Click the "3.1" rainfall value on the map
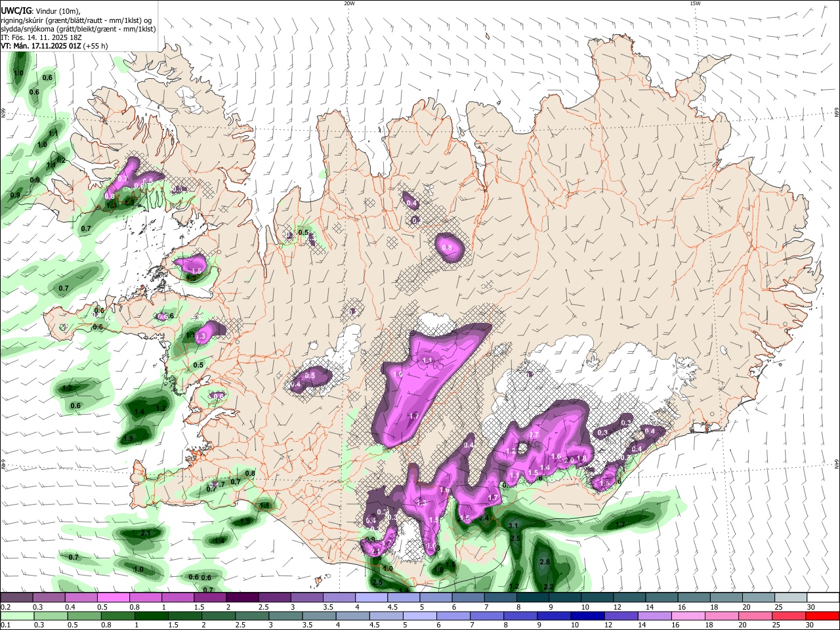Viewport: 840px width, 630px height. pos(513,526)
